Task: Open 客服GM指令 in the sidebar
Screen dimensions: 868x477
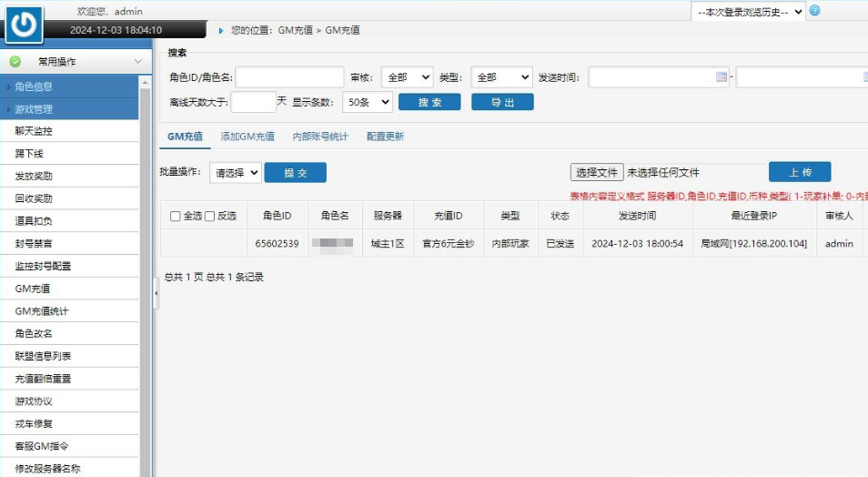Action: (x=69, y=446)
